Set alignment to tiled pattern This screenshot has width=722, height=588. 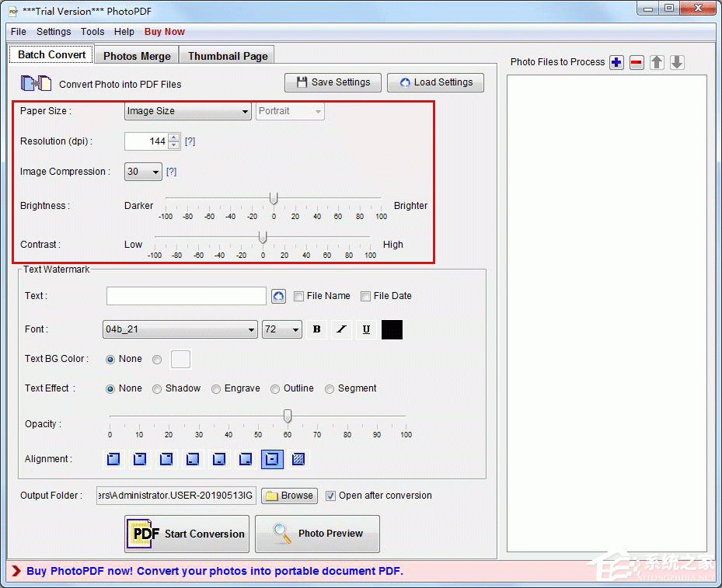(x=298, y=459)
